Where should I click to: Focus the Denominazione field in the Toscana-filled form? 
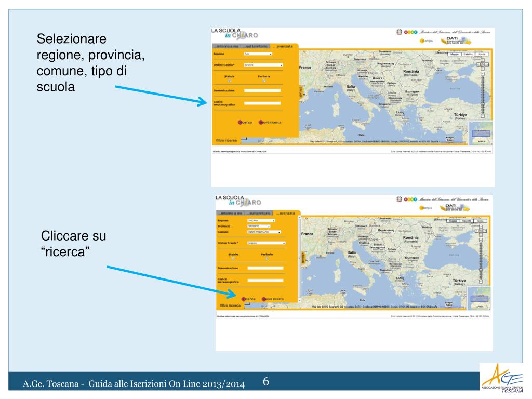pyautogui.click(x=265, y=268)
